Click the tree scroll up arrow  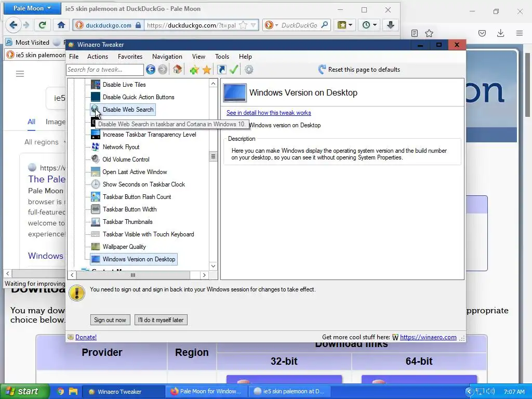pos(213,84)
